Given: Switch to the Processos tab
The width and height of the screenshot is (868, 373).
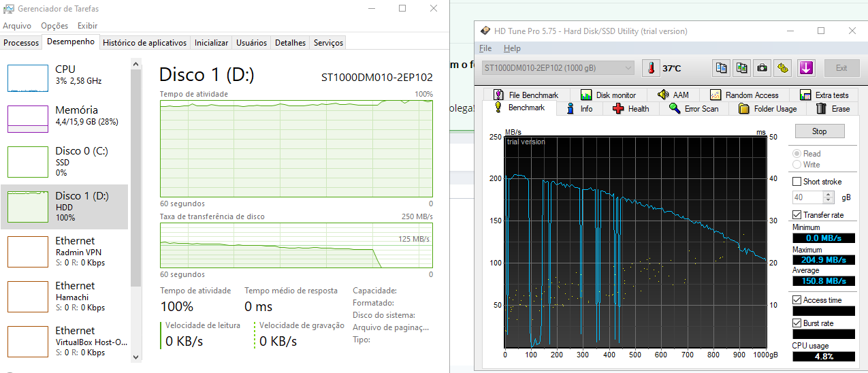Looking at the screenshot, I should (21, 43).
